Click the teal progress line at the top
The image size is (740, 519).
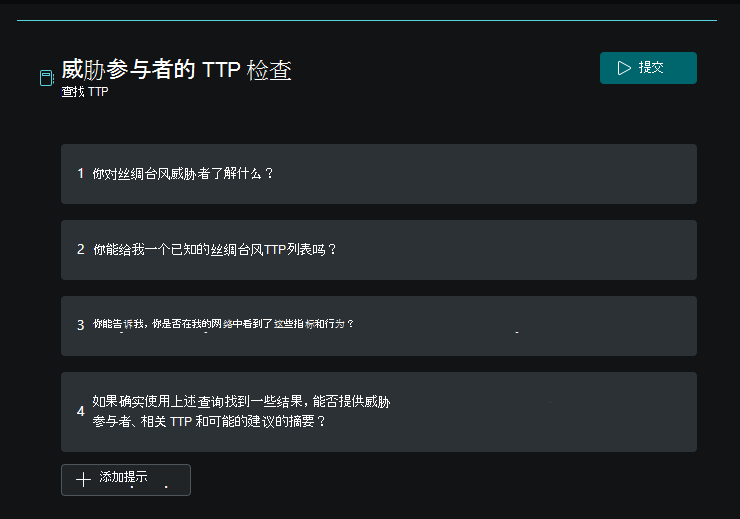tap(367, 20)
